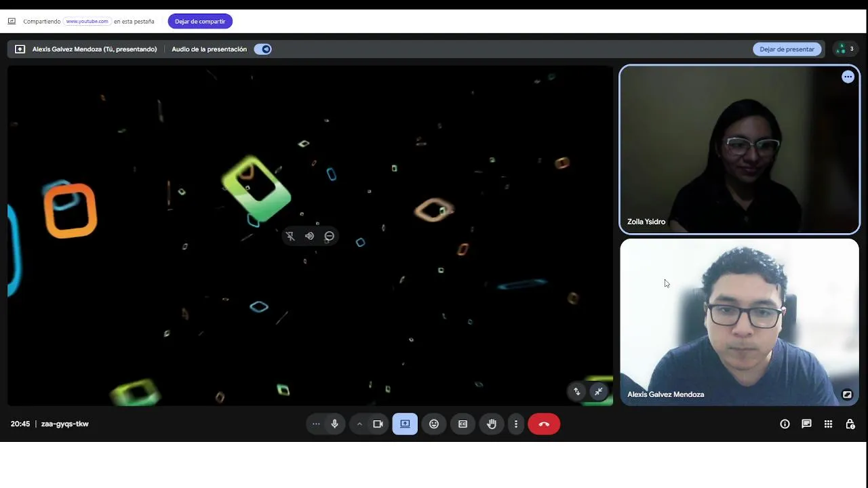Open more options on Zoila Ysidro tile
The height and width of the screenshot is (488, 868).
click(x=848, y=77)
